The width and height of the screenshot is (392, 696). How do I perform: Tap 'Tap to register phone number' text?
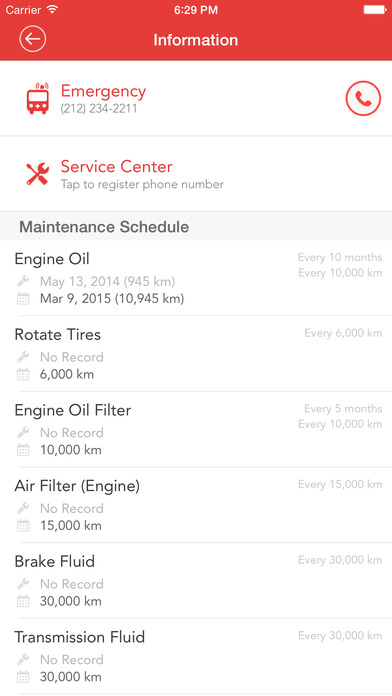click(x=142, y=184)
